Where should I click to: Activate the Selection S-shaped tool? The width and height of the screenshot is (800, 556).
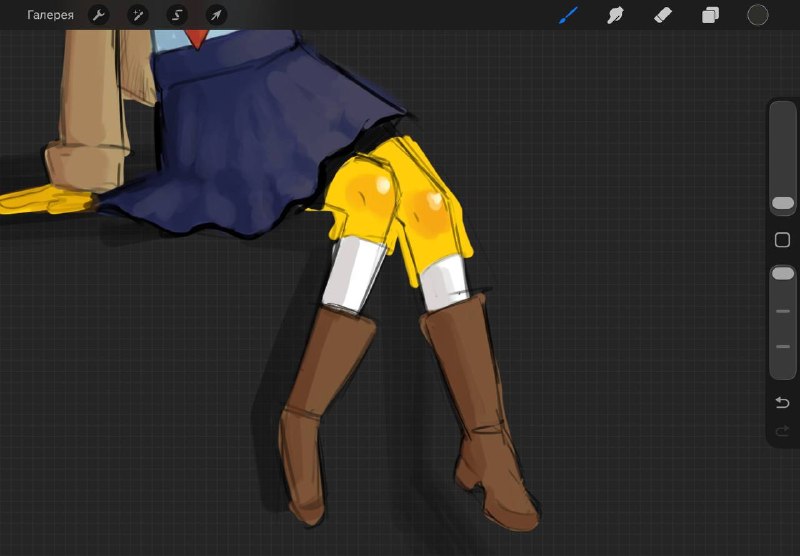coord(177,15)
